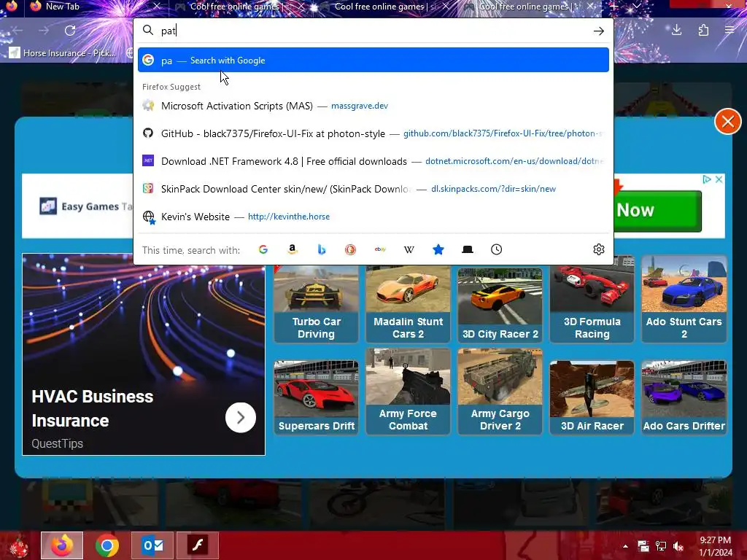
Task: Search within Bookmarks star icon
Action: pyautogui.click(x=438, y=249)
